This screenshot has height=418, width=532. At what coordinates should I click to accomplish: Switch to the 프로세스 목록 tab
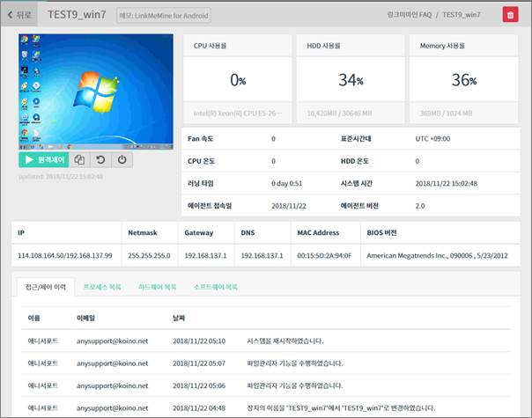coord(102,287)
